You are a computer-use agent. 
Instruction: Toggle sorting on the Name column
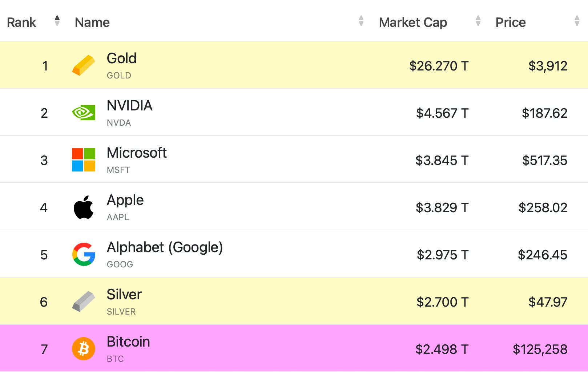(361, 21)
